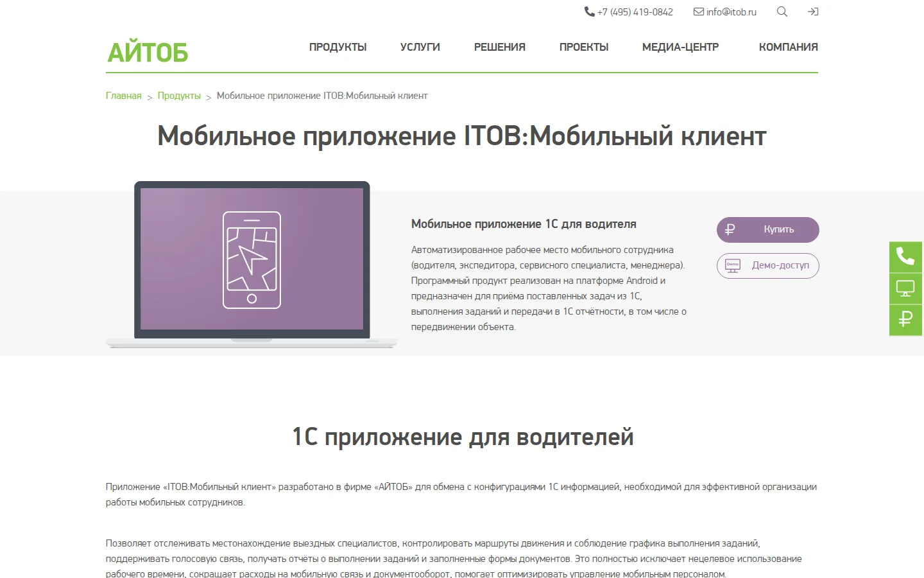924x578 pixels.
Task: Click the login arrow icon
Action: (813, 12)
